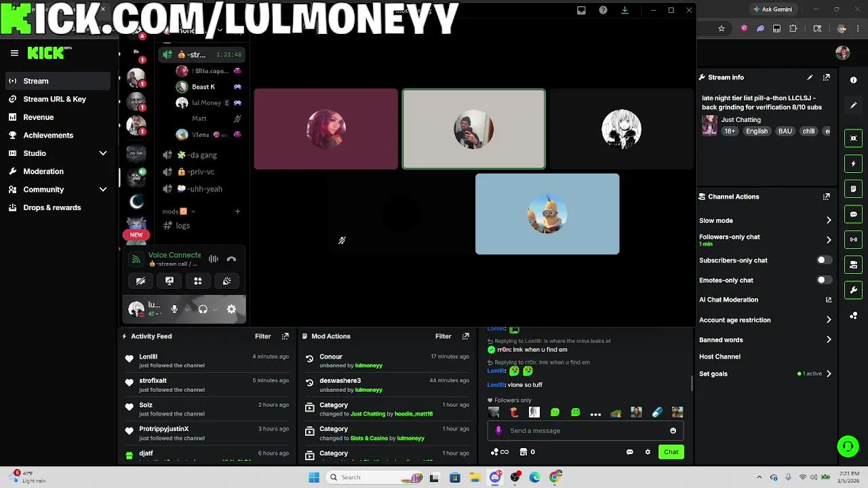868x488 pixels.
Task: Open Drops & rewards
Action: coord(57,207)
